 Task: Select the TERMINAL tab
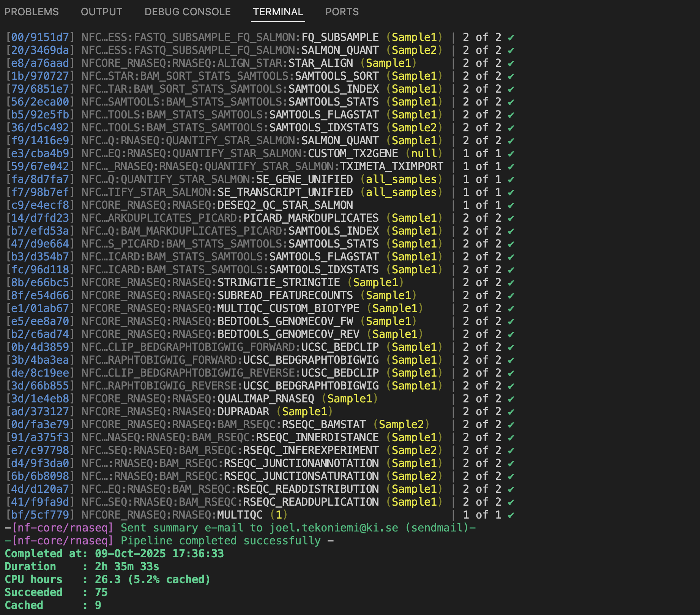click(x=278, y=12)
